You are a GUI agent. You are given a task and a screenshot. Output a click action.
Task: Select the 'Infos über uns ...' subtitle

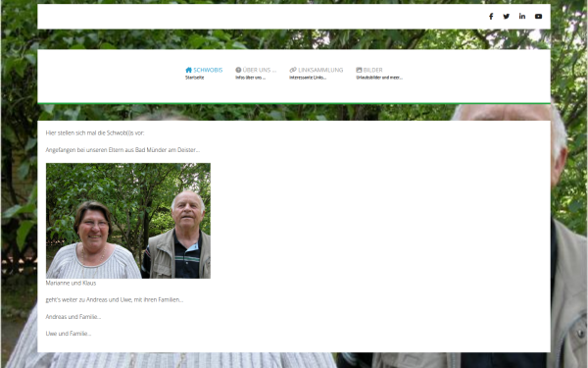251,78
